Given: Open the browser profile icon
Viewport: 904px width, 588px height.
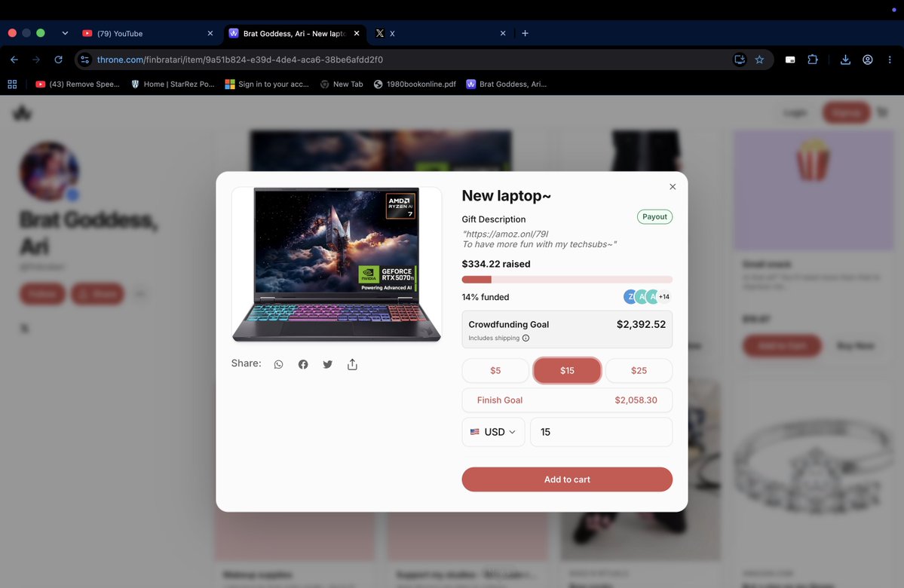Looking at the screenshot, I should (x=868, y=60).
